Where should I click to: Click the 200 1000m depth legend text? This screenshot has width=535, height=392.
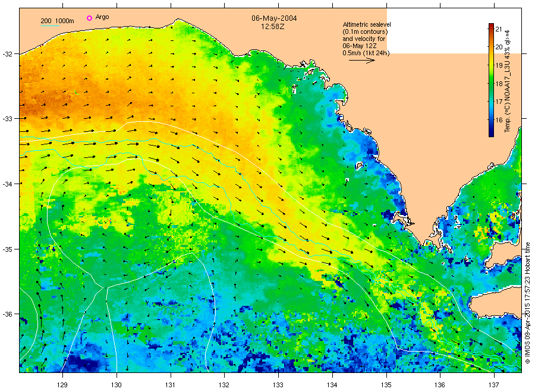[x=57, y=21]
